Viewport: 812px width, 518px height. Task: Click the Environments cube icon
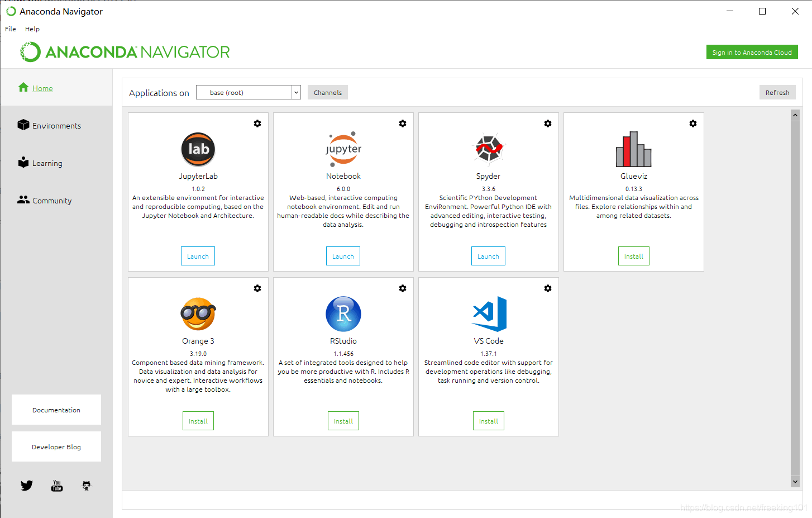pos(23,125)
